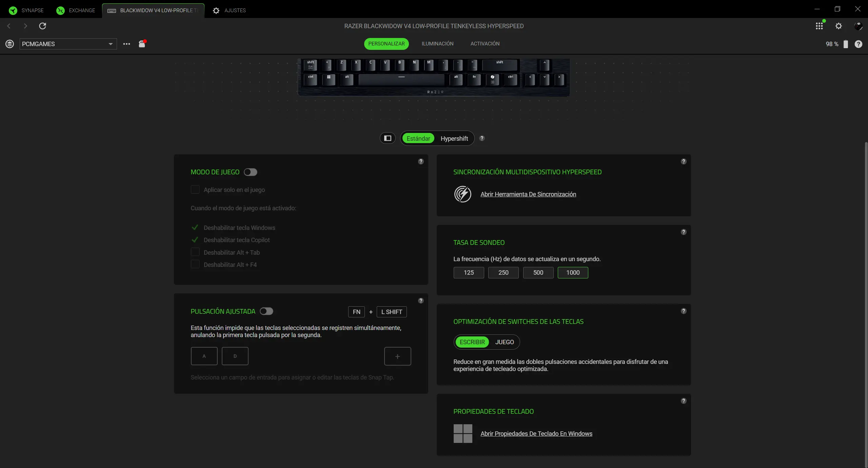Switch to Hypershift mode
This screenshot has height=468, width=868.
pyautogui.click(x=454, y=138)
